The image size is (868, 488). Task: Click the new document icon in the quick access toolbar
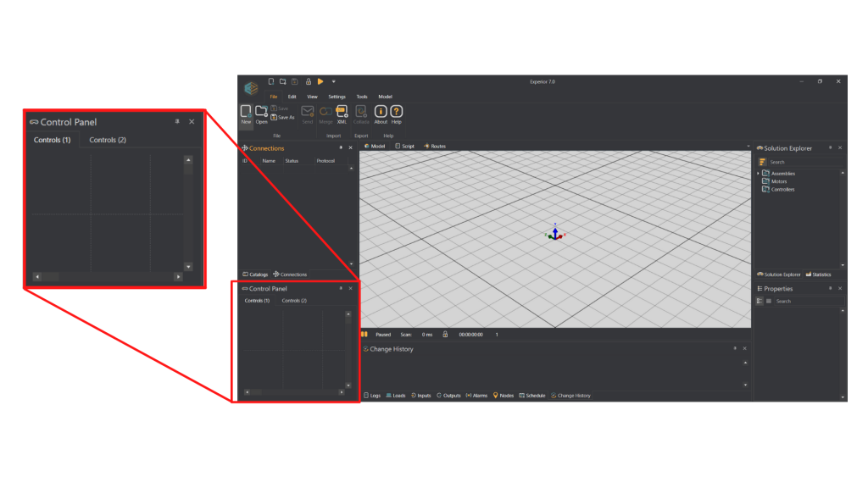pos(271,81)
